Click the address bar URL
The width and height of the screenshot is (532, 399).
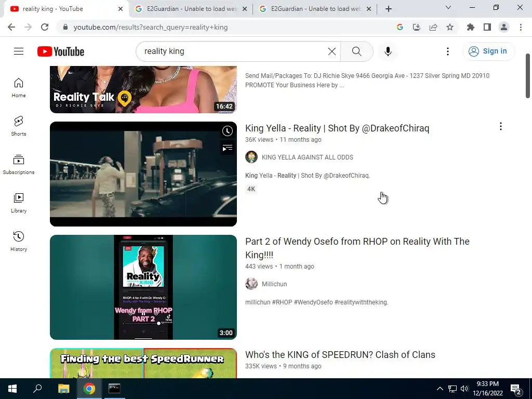point(151,27)
